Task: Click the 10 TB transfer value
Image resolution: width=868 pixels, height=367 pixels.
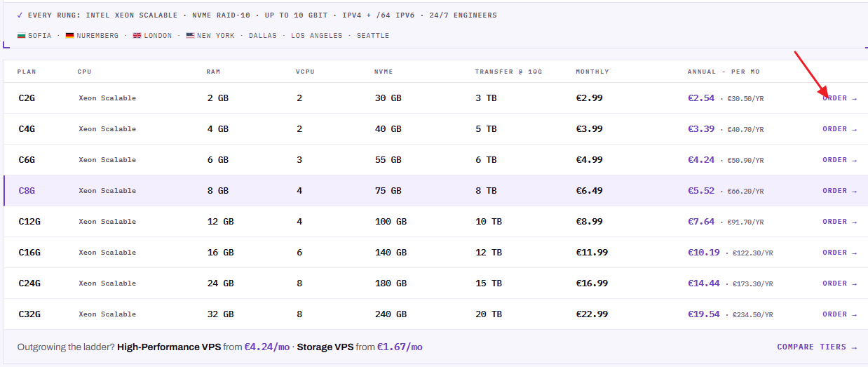Action: 489,222
